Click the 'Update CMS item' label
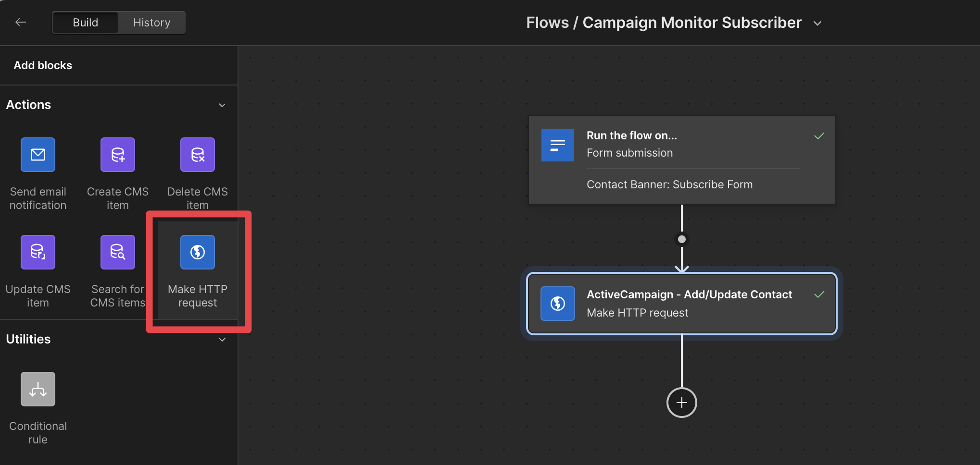Viewport: 980px width, 465px height. 38,296
